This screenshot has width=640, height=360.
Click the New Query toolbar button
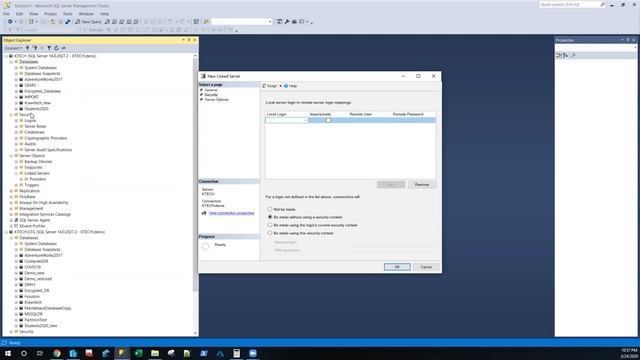click(x=88, y=22)
